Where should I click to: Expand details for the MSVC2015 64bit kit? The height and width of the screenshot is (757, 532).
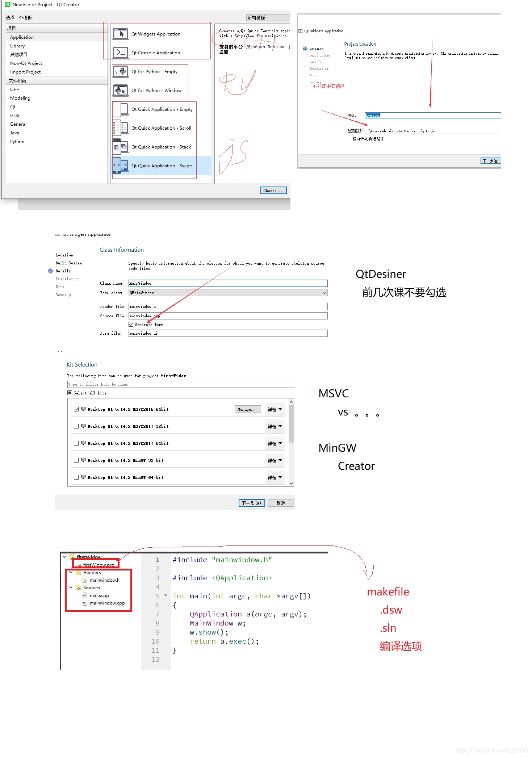click(275, 409)
